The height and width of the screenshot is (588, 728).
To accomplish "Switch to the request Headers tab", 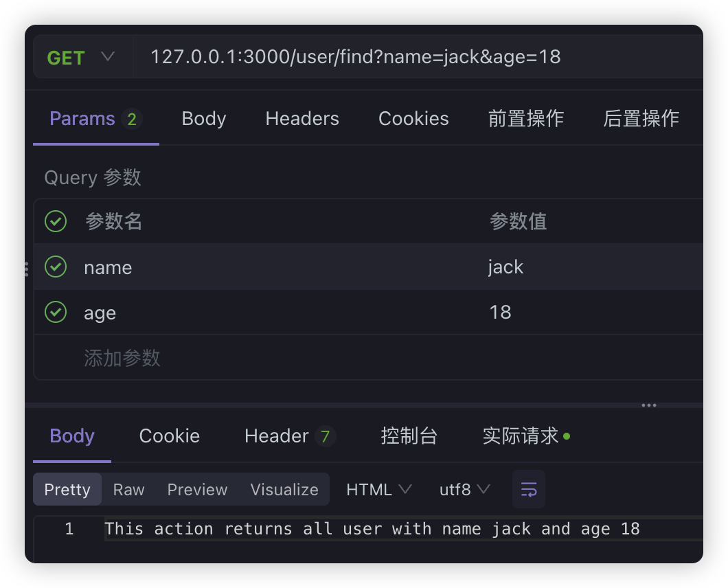I will pos(302,119).
